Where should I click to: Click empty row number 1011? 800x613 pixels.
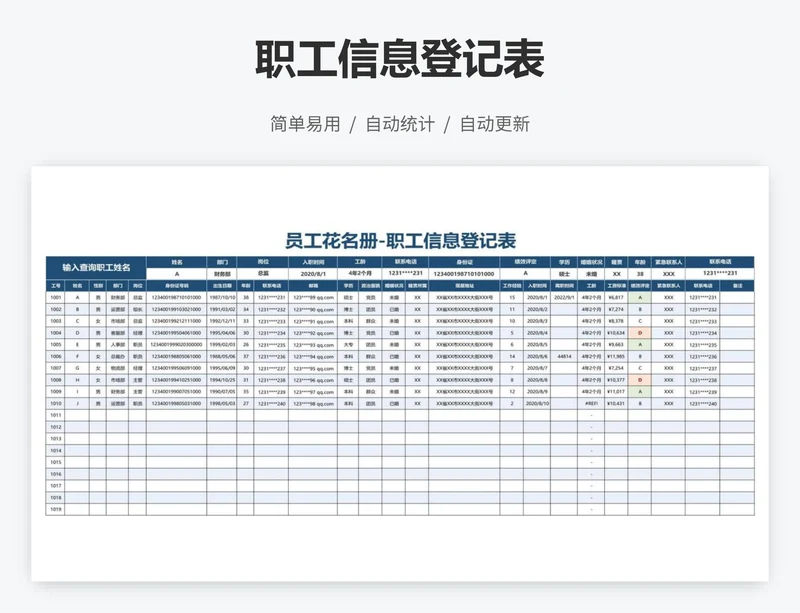[x=56, y=415]
